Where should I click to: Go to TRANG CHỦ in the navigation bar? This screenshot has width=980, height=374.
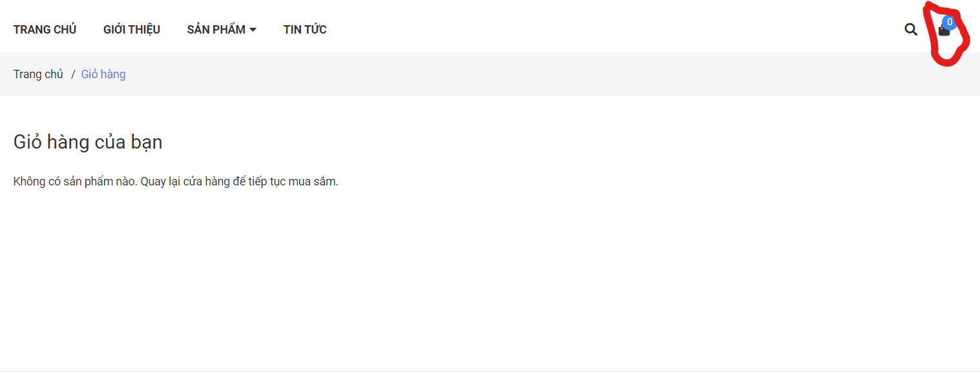pos(45,30)
